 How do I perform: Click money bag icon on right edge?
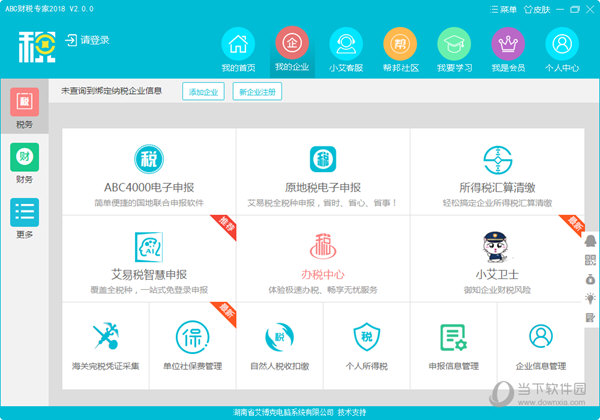(590, 279)
